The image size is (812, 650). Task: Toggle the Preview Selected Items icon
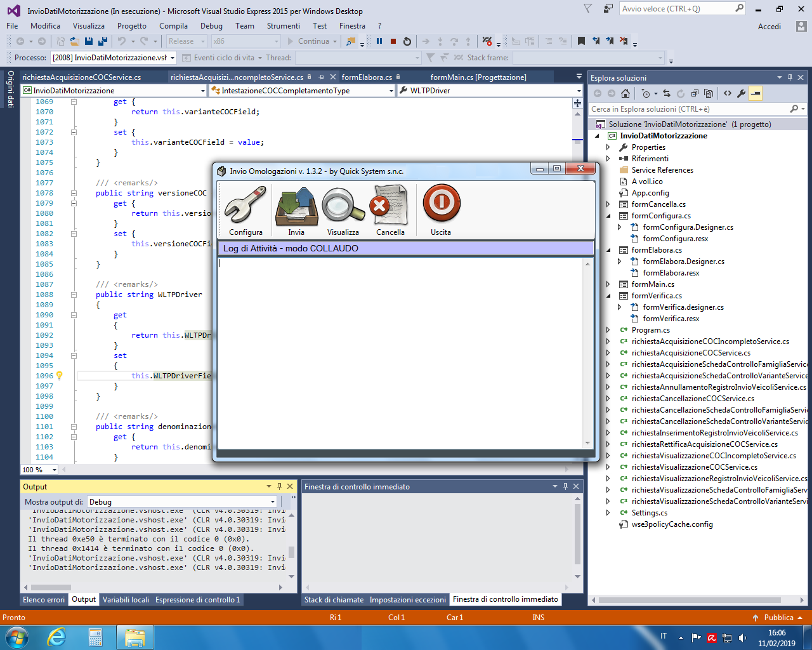pos(756,93)
